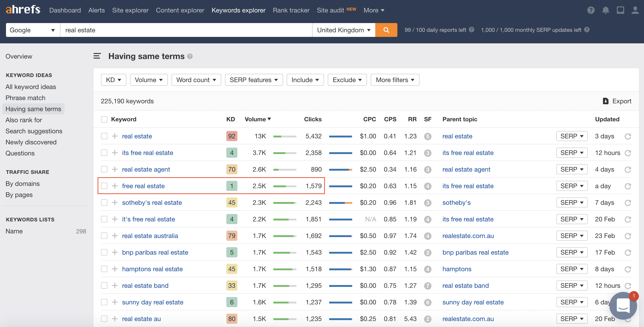Add its free real estate with plus icon

(x=115, y=153)
